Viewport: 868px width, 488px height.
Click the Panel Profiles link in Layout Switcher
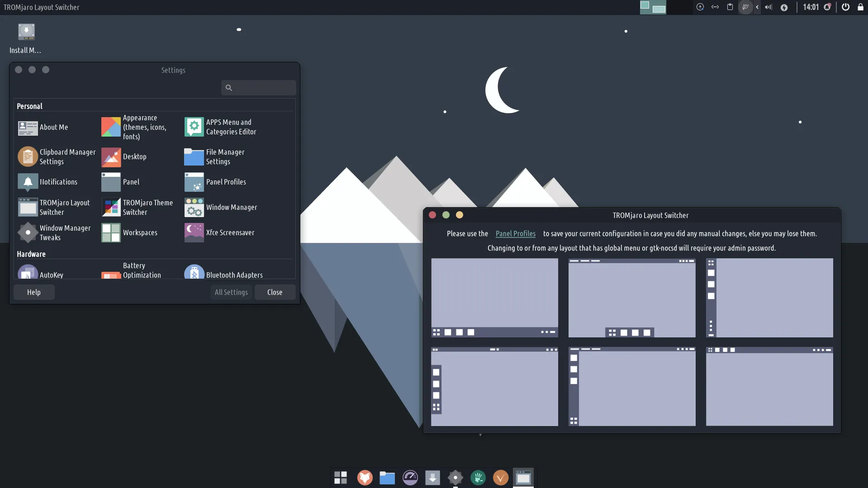coord(515,234)
